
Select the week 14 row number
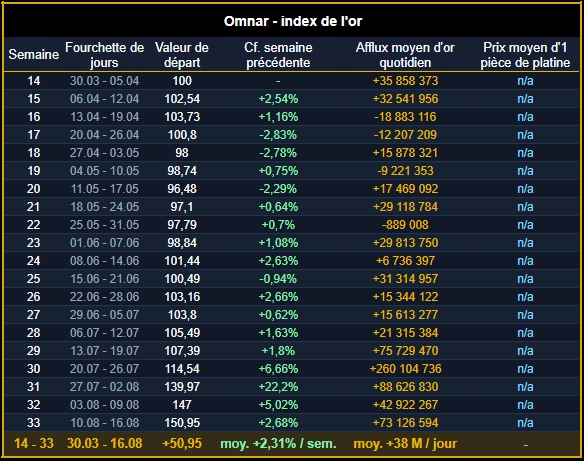[x=34, y=81]
